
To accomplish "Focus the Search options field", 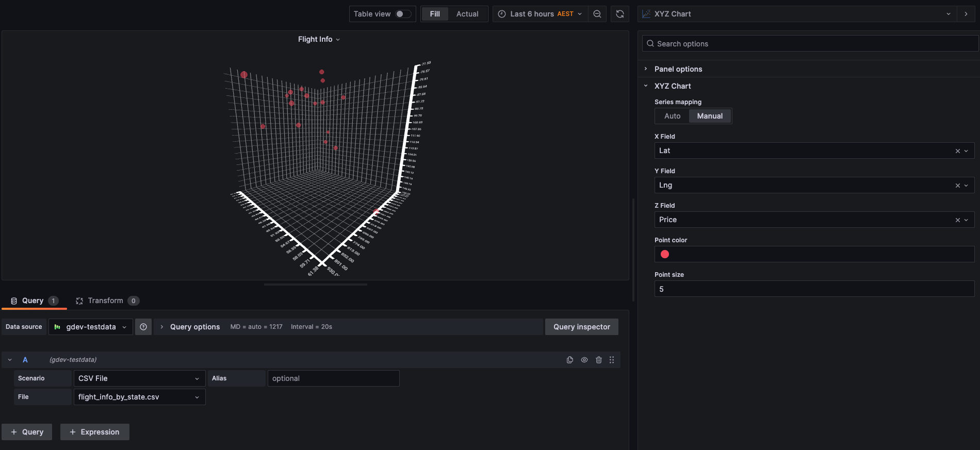I will 810,44.
